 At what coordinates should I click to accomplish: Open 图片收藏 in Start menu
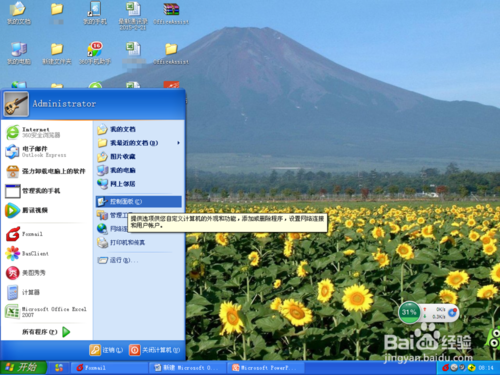(116, 157)
